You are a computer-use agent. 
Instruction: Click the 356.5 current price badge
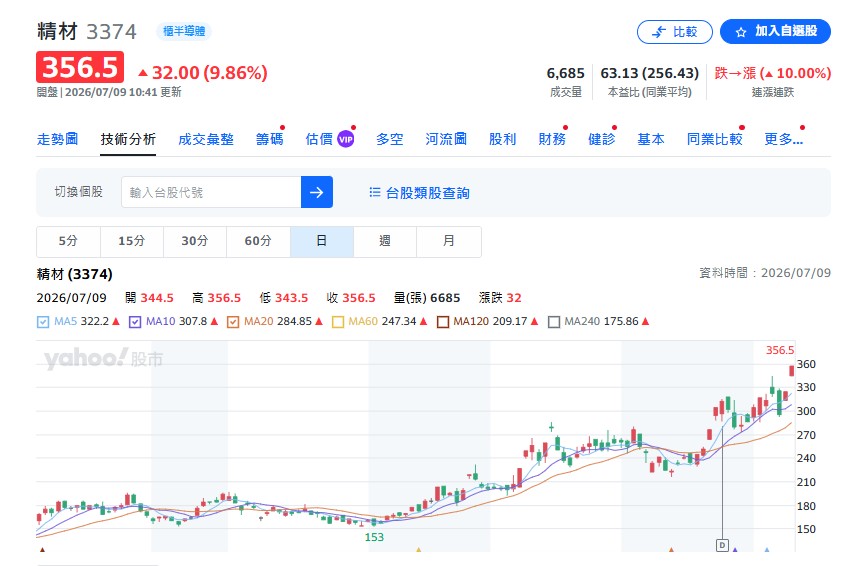tap(80, 68)
